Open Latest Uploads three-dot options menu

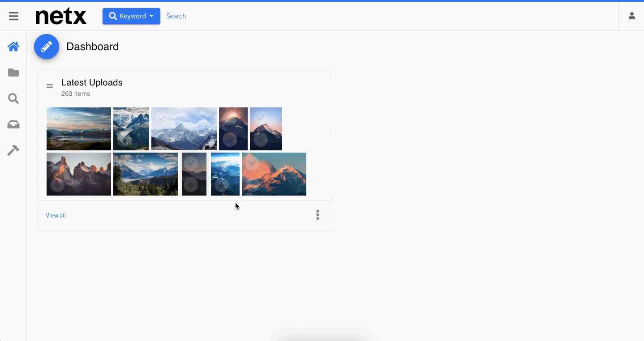tap(318, 215)
